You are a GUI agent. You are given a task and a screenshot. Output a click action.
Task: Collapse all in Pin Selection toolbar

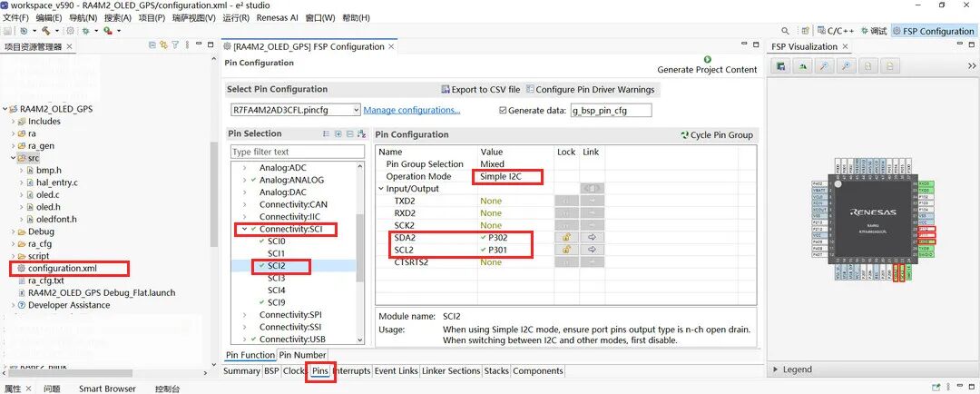click(x=349, y=134)
